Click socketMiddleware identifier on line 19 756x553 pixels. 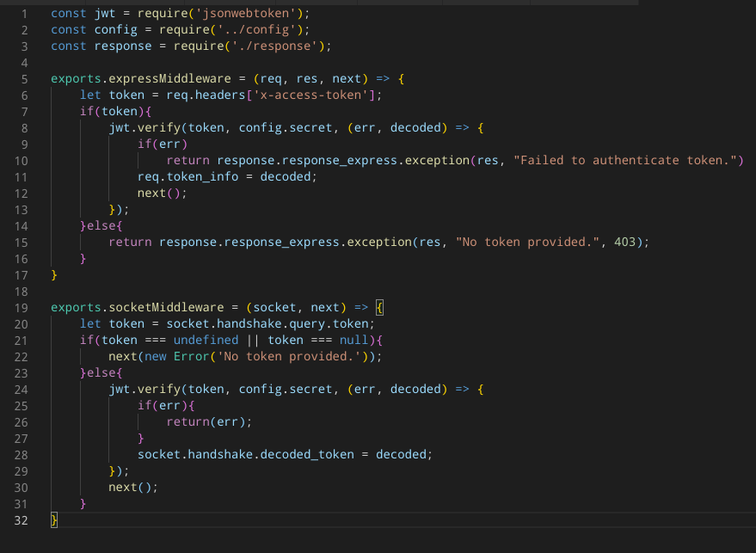166,308
